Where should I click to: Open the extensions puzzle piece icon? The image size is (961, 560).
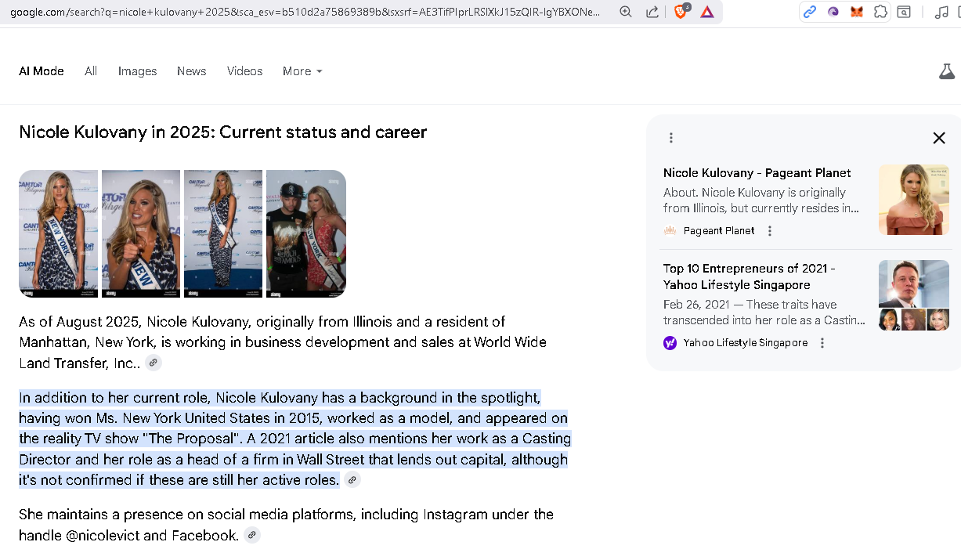(880, 12)
